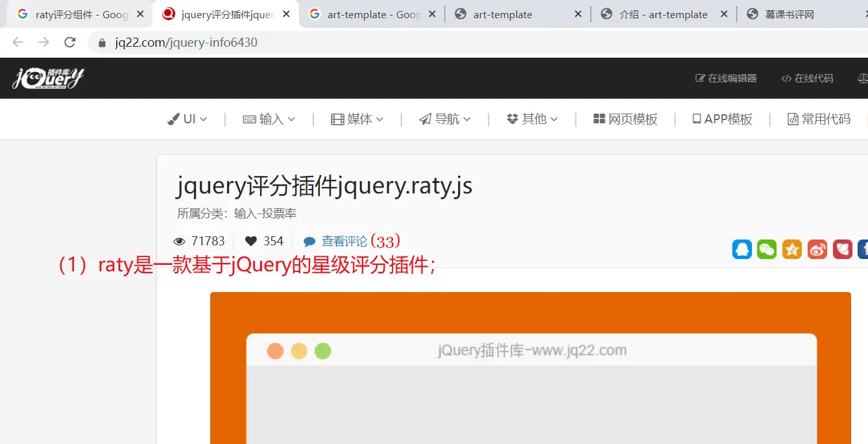This screenshot has height=444, width=868.
Task: Open the 在线编辑器 link
Action: [x=726, y=79]
